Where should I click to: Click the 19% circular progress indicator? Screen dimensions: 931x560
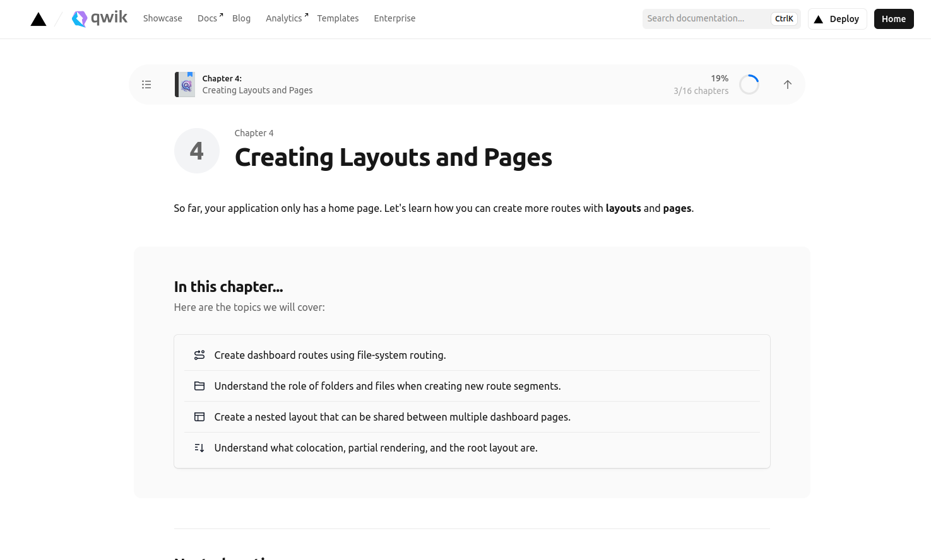pos(749,84)
